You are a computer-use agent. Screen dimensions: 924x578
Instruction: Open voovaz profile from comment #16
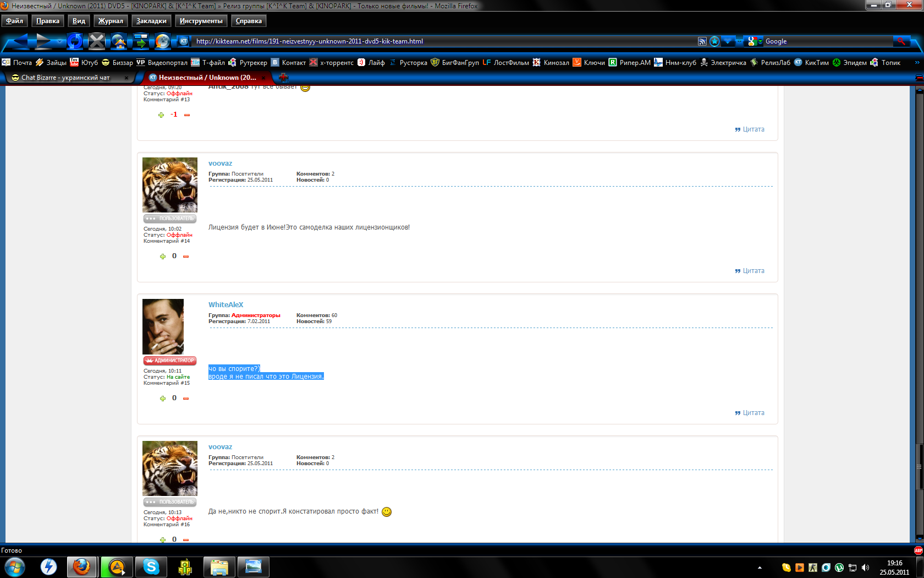coord(220,447)
